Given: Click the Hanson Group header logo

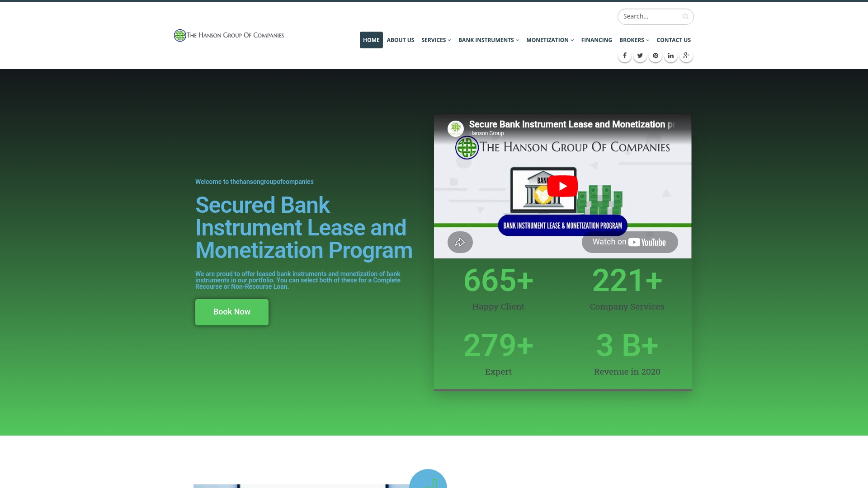Looking at the screenshot, I should click(x=229, y=35).
